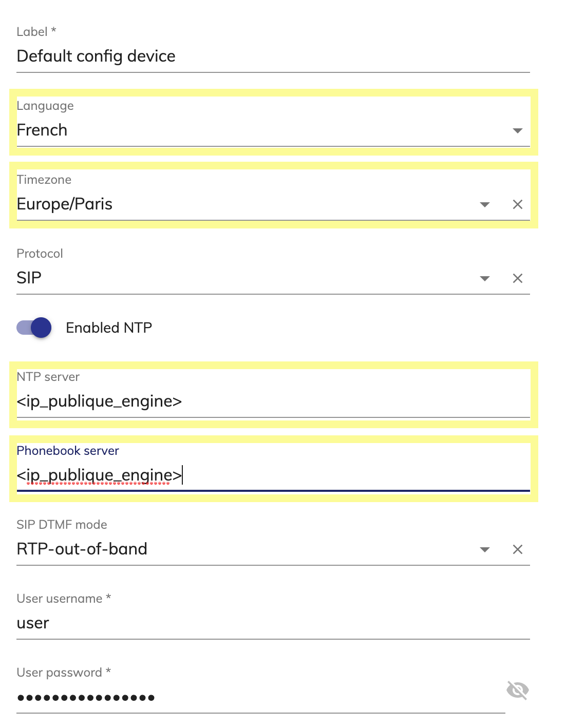The image size is (566, 728).
Task: Show the hidden user password via eye icon
Action: click(x=517, y=690)
